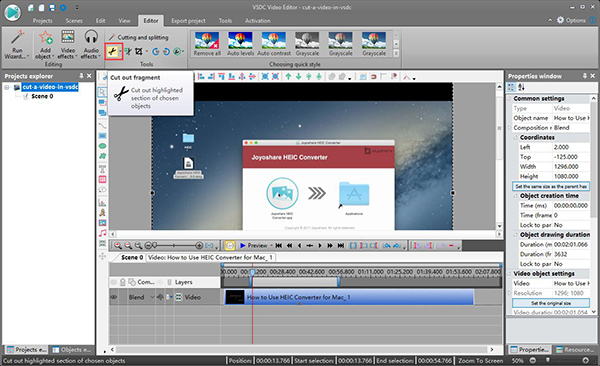600x366 pixels.
Task: Click the Cut out fragment scissors tool
Action: [x=112, y=51]
